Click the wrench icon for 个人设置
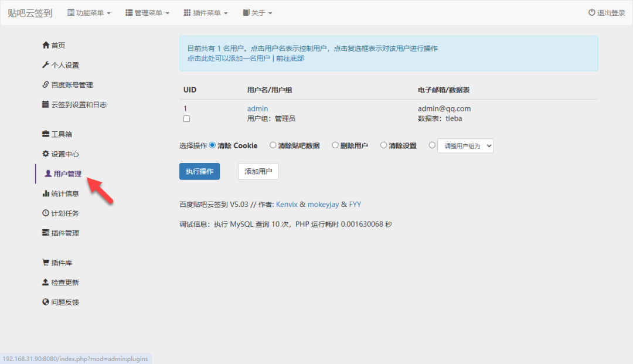The image size is (633, 364). pos(46,65)
